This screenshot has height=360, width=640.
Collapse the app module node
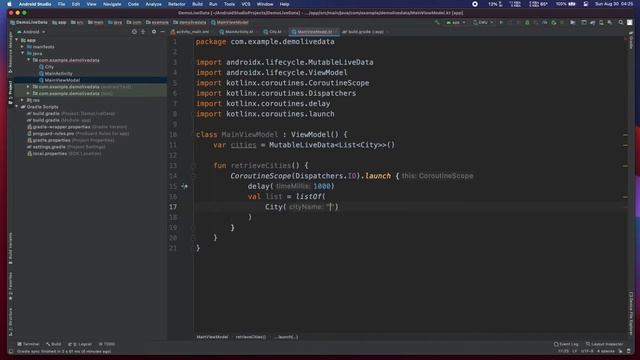[17, 40]
